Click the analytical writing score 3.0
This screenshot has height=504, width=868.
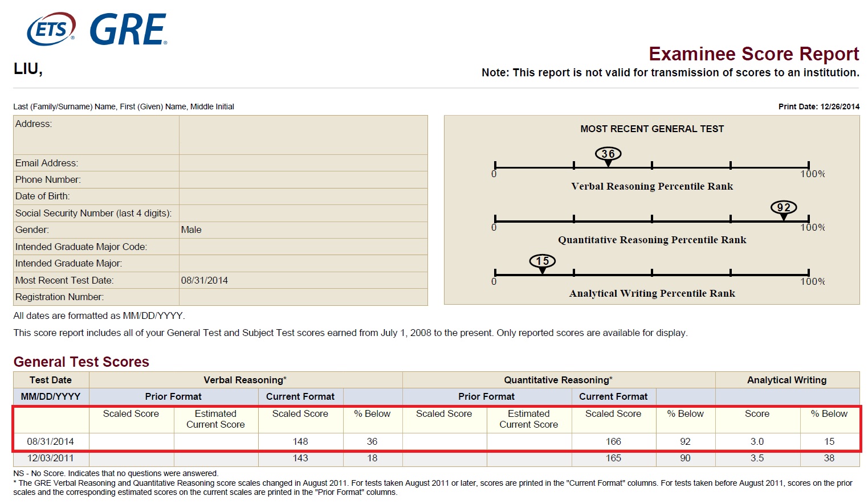[757, 441]
